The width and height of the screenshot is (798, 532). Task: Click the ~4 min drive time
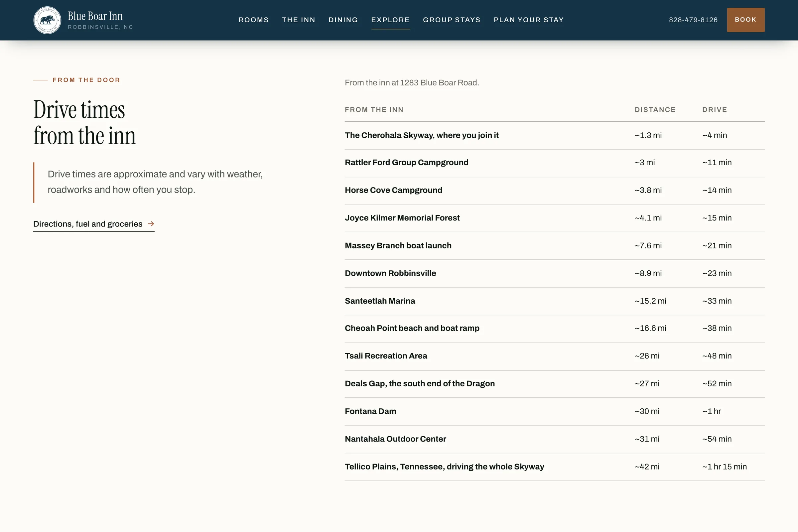pos(715,135)
